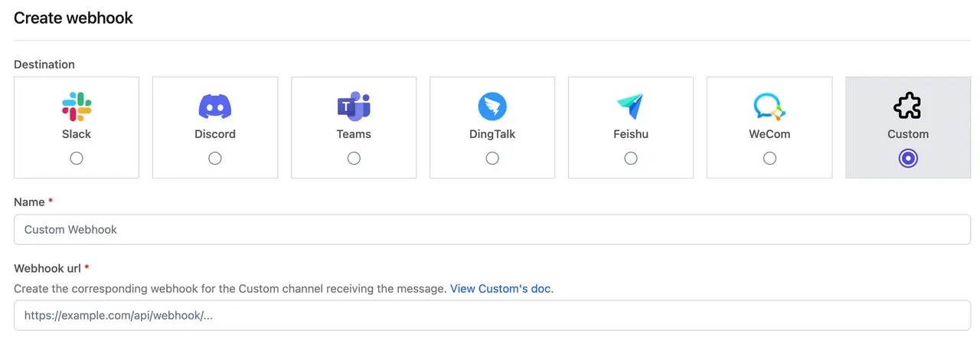Select the Discord radio button
The image size is (980, 344).
(x=215, y=158)
